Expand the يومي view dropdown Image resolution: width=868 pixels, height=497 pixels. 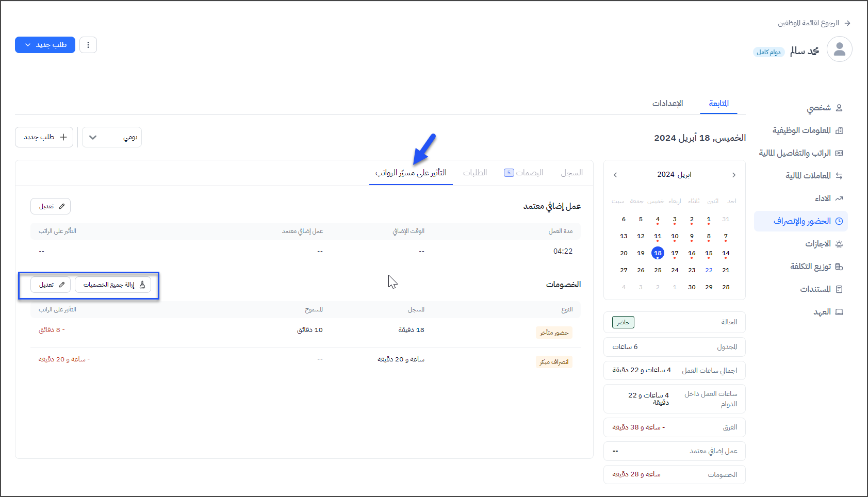[112, 137]
